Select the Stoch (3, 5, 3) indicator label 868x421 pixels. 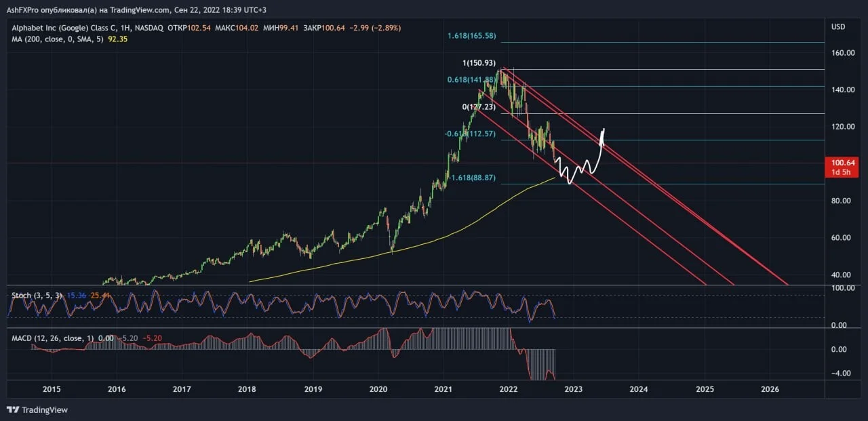[37, 296]
